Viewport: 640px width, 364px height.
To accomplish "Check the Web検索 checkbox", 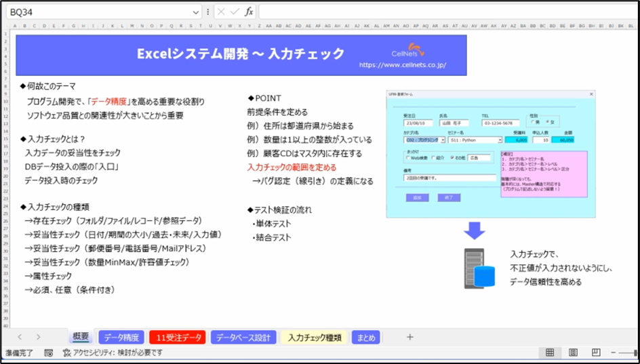I will 407,158.
